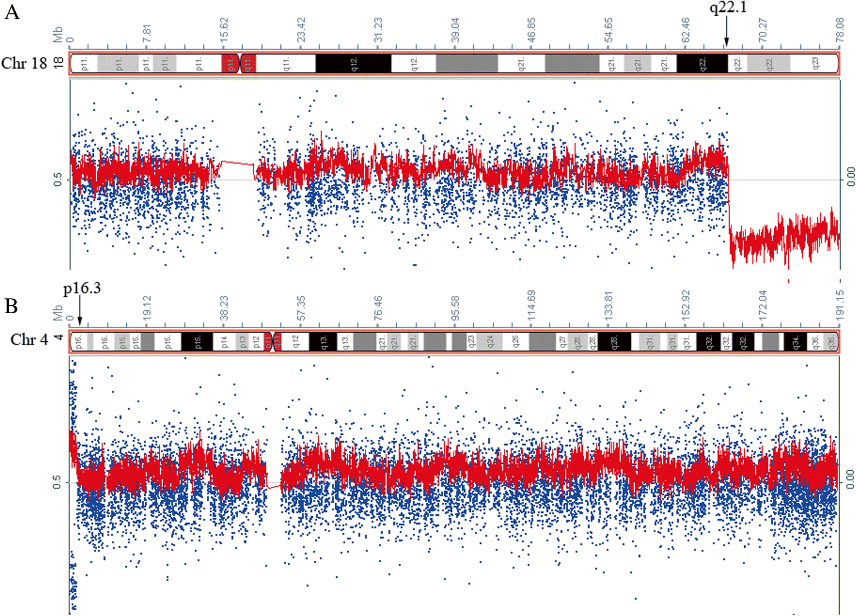This screenshot has width=856, height=616.
Task: Click the 76.46 Mb tick label
Action: [378, 308]
